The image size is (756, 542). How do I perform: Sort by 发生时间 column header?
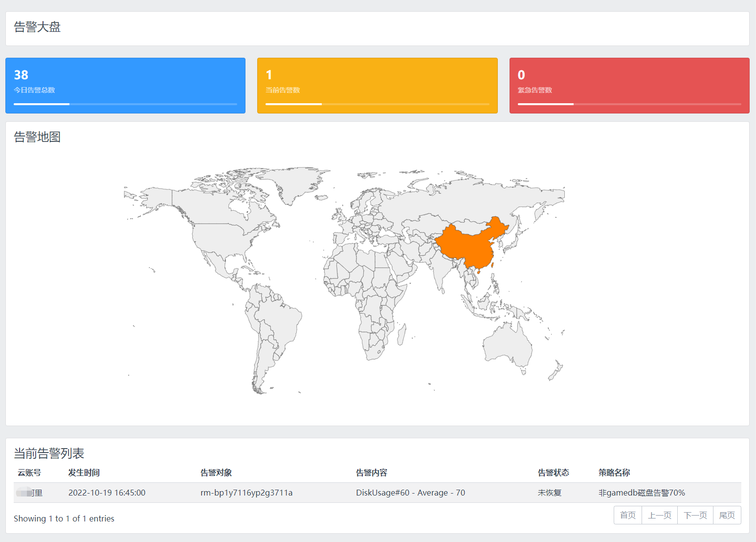[84, 473]
